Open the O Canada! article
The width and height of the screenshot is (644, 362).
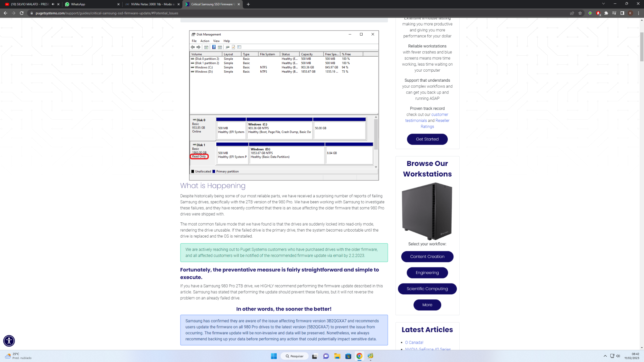pos(414,343)
